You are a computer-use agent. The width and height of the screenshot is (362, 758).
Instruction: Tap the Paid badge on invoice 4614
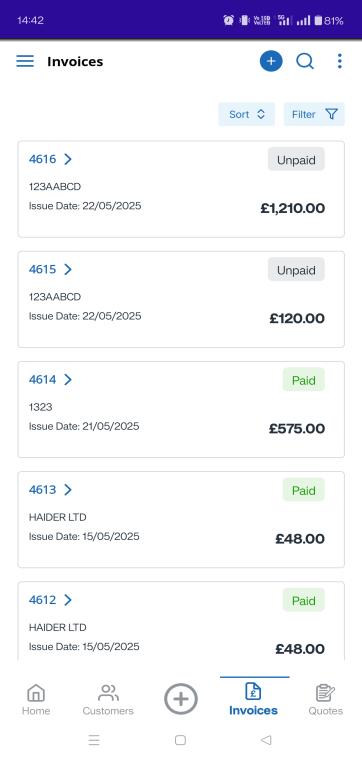(x=304, y=380)
